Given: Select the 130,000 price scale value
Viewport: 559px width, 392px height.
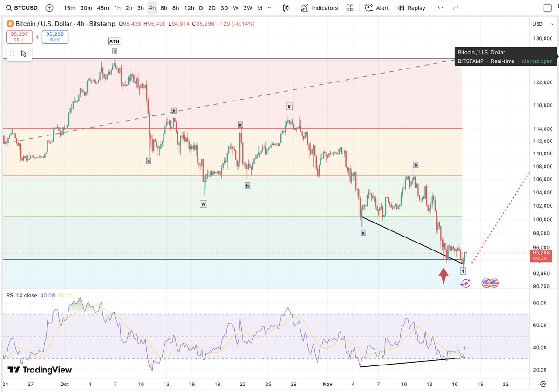Looking at the screenshot, I should (x=543, y=39).
